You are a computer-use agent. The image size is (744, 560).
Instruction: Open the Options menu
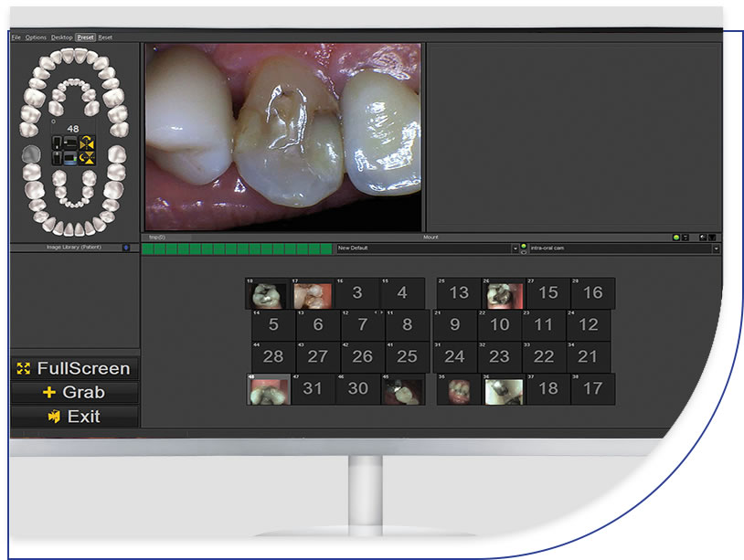tap(36, 37)
